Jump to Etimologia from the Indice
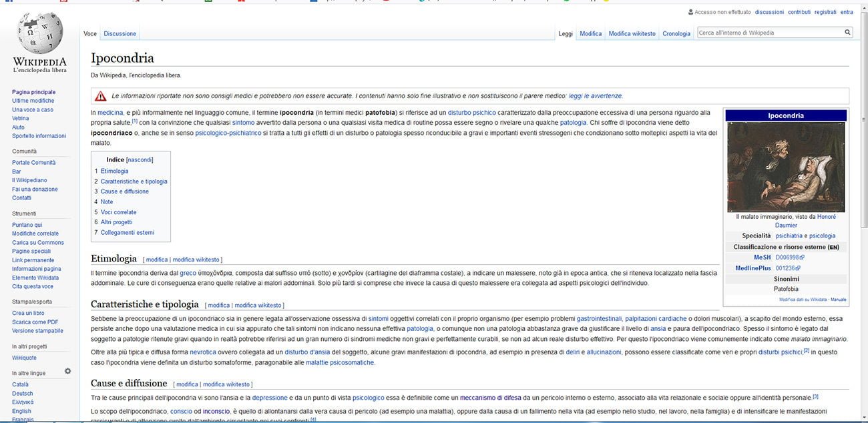The image size is (868, 423). click(114, 170)
